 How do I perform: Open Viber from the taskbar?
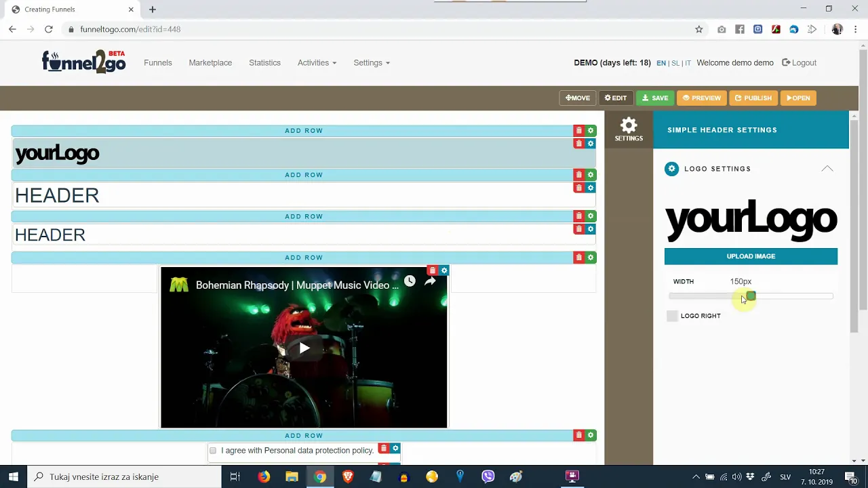(488, 476)
